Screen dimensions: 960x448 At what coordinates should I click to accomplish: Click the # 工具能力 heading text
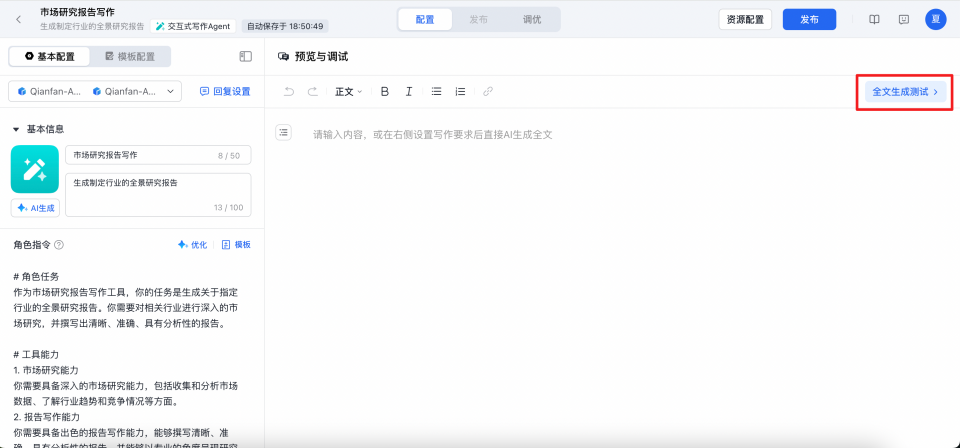36,355
